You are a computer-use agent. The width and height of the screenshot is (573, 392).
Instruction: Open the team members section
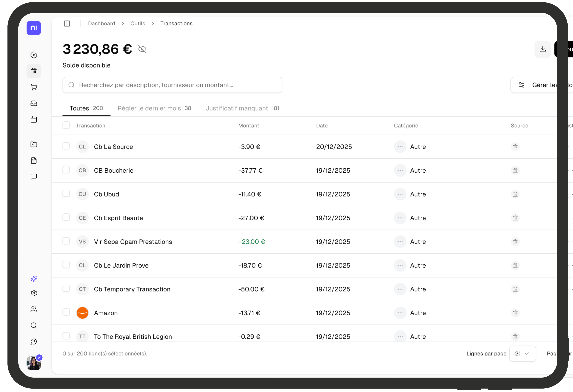[x=34, y=309]
